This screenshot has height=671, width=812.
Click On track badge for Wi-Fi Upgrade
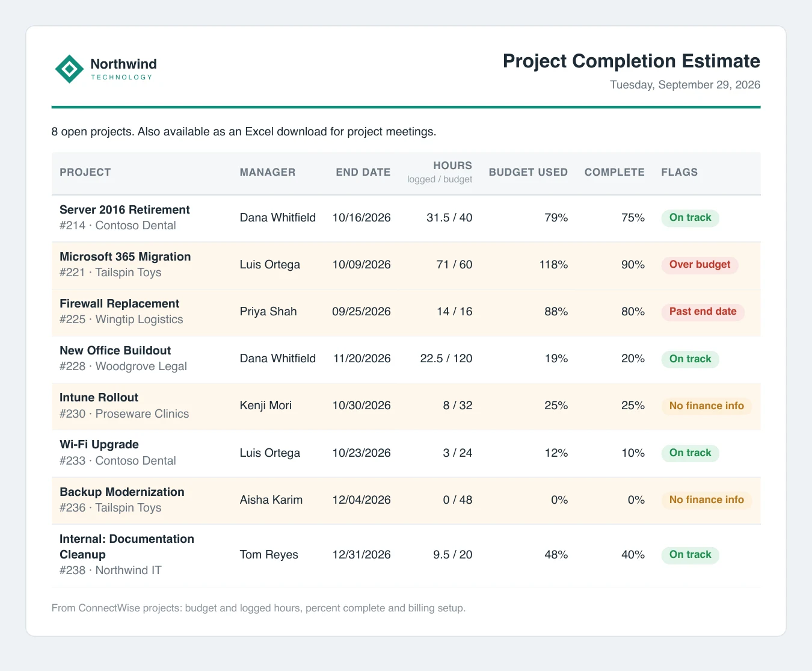[x=690, y=453]
